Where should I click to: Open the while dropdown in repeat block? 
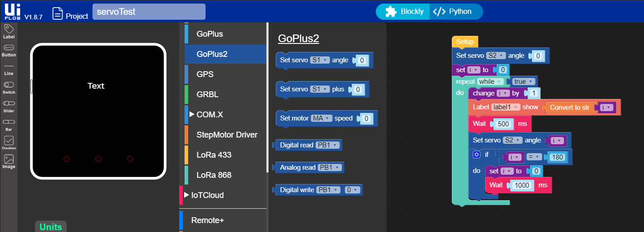pos(490,82)
